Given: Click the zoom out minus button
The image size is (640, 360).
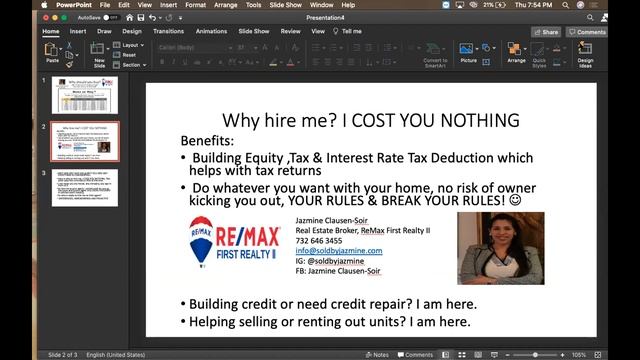Looking at the screenshot, I should pos(507,355).
